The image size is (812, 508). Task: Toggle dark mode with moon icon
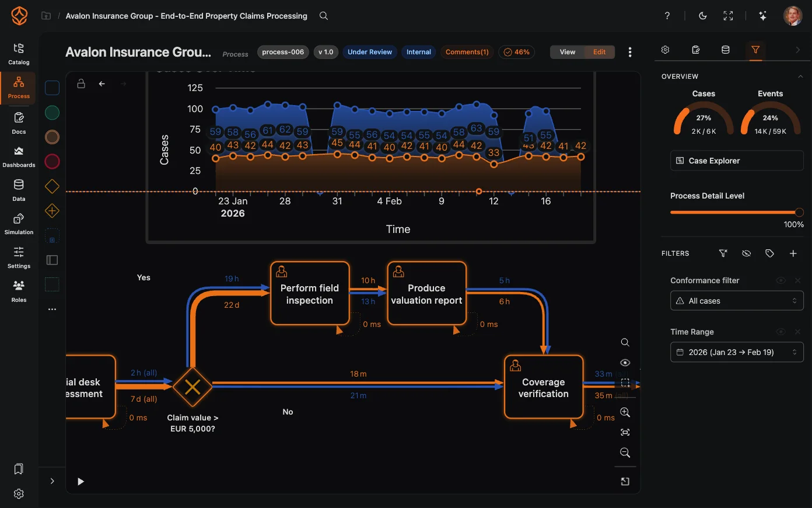[703, 16]
